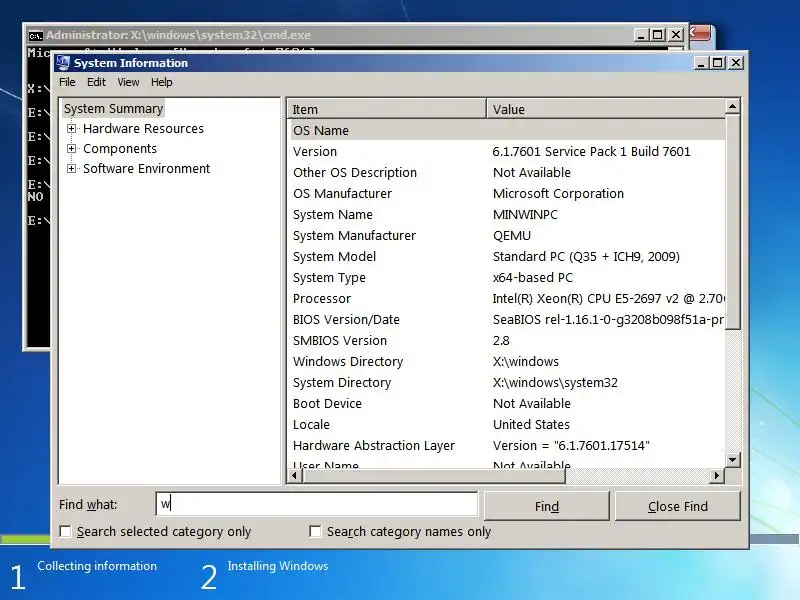Expand the Hardware Resources tree node

coord(71,129)
